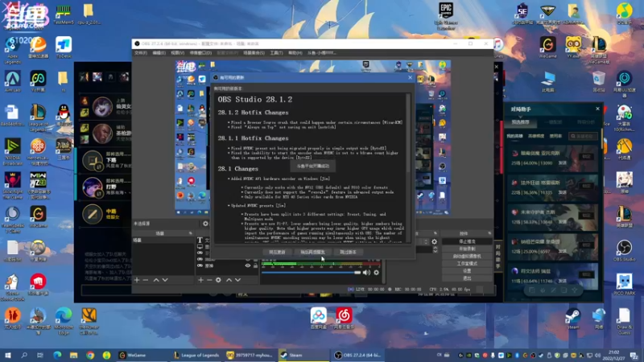Open File Explorer from the taskbar

tap(73, 355)
